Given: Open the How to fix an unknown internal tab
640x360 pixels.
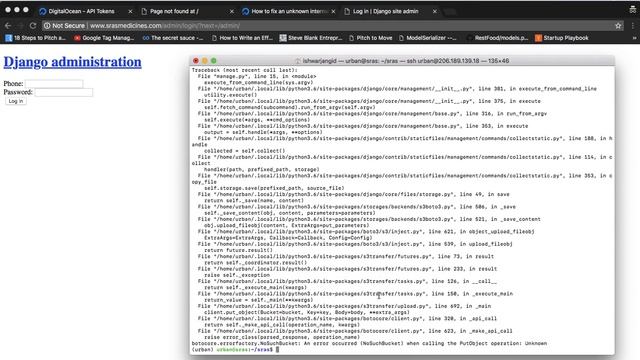Looking at the screenshot, I should click(289, 11).
